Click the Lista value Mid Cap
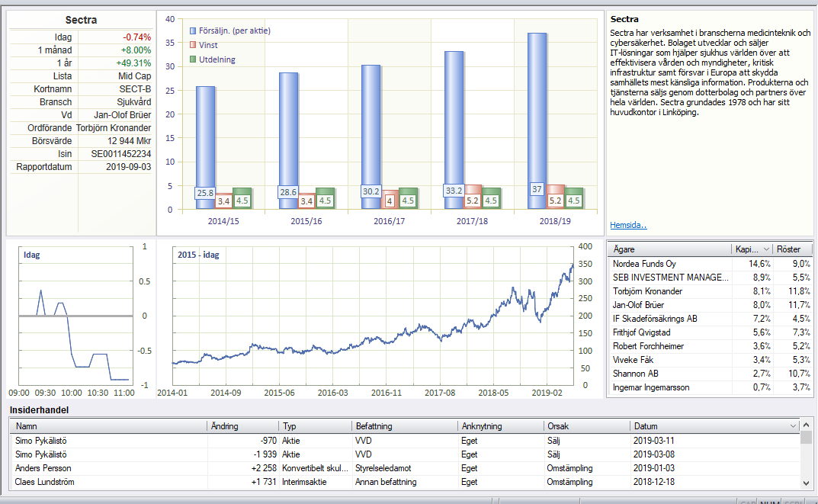Image resolution: width=818 pixels, height=504 pixels. click(x=135, y=76)
